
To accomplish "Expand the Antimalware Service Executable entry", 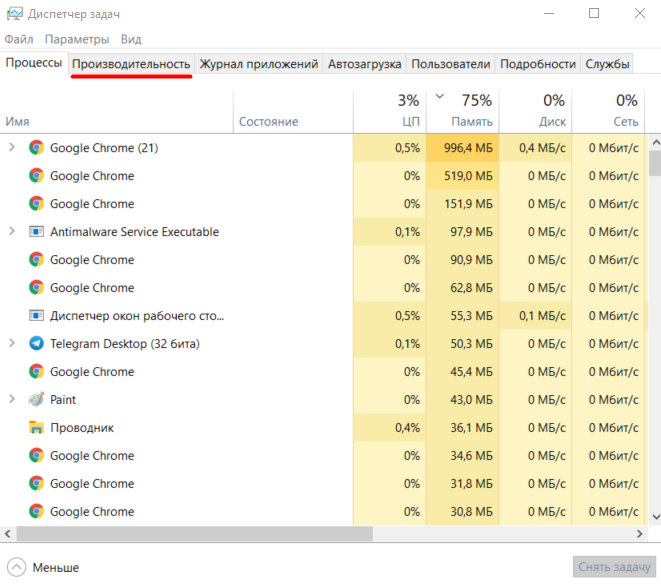I will coord(12,231).
